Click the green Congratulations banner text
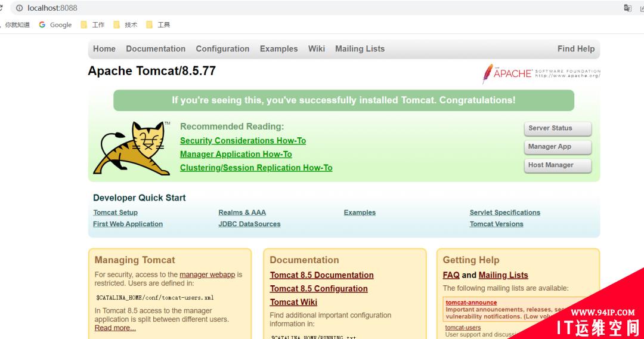644x339 pixels. (343, 100)
